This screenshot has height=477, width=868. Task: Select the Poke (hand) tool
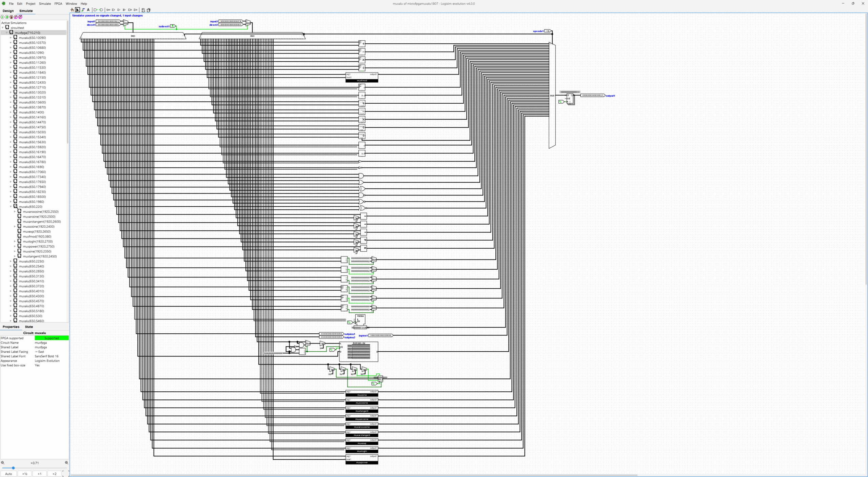pyautogui.click(x=72, y=10)
